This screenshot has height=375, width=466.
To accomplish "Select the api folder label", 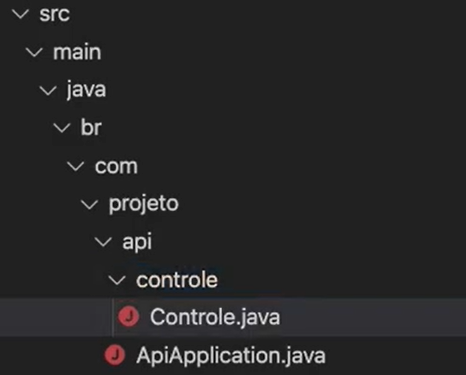I will coord(137,242).
